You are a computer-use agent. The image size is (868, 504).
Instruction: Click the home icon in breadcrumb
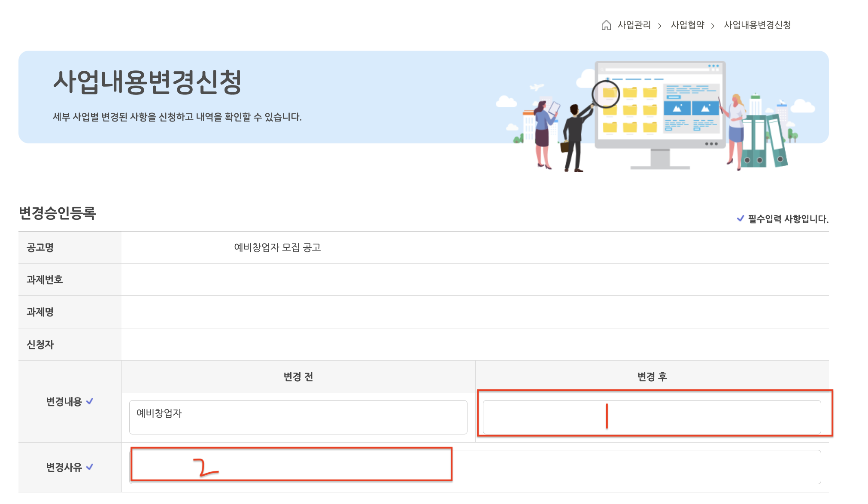(606, 25)
